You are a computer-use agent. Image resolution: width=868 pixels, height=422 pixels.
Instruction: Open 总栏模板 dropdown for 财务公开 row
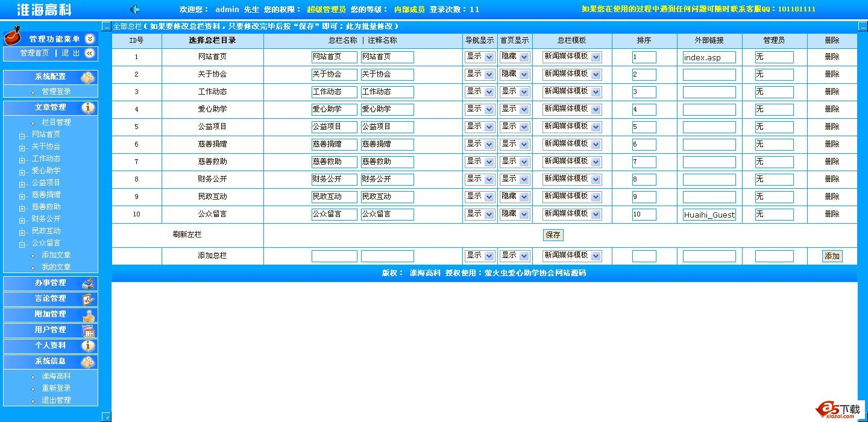tap(572, 179)
